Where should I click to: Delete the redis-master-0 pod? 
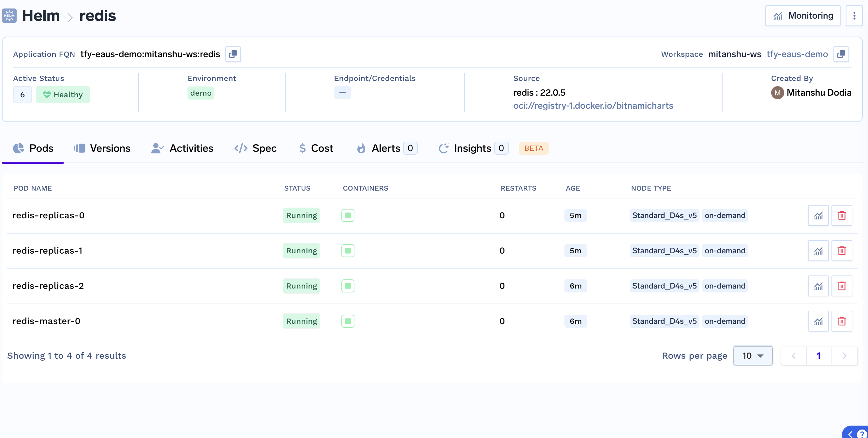pos(842,321)
